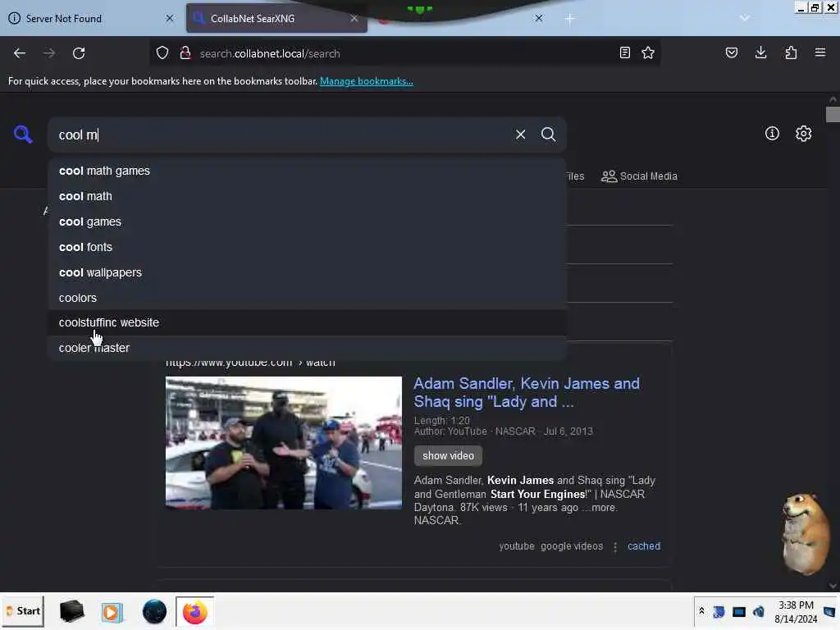This screenshot has height=630, width=840.
Task: Choose suggestion 'cooler master'
Action: [x=308, y=348]
